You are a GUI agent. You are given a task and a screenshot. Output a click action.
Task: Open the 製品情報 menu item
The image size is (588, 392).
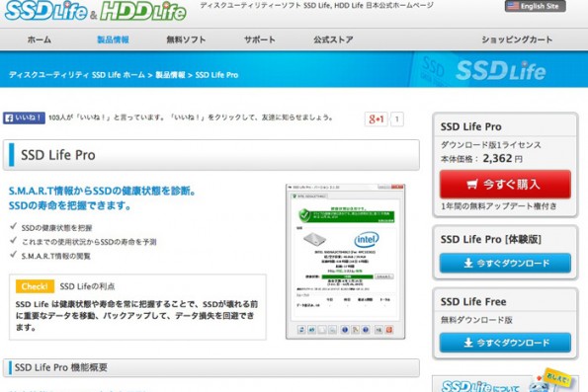pyautogui.click(x=113, y=39)
